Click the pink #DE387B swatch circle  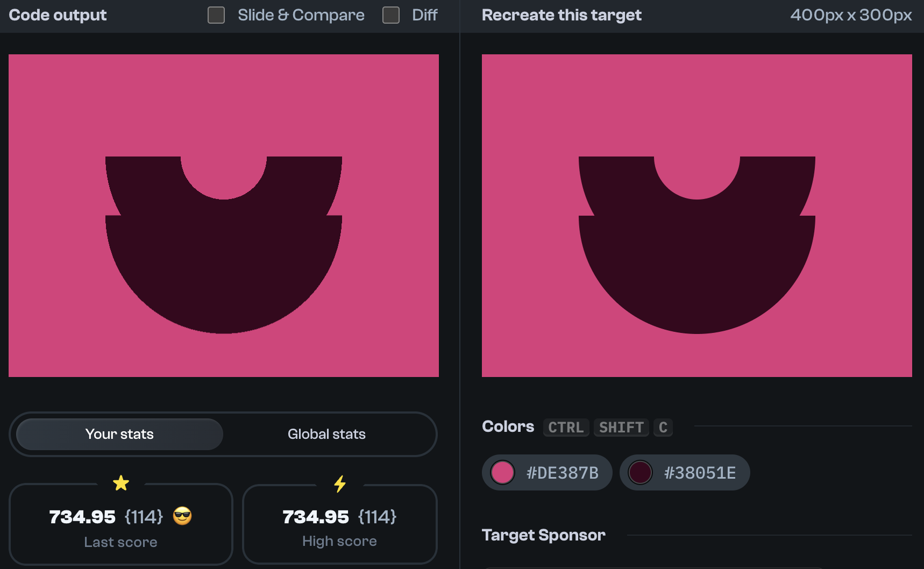click(x=503, y=473)
